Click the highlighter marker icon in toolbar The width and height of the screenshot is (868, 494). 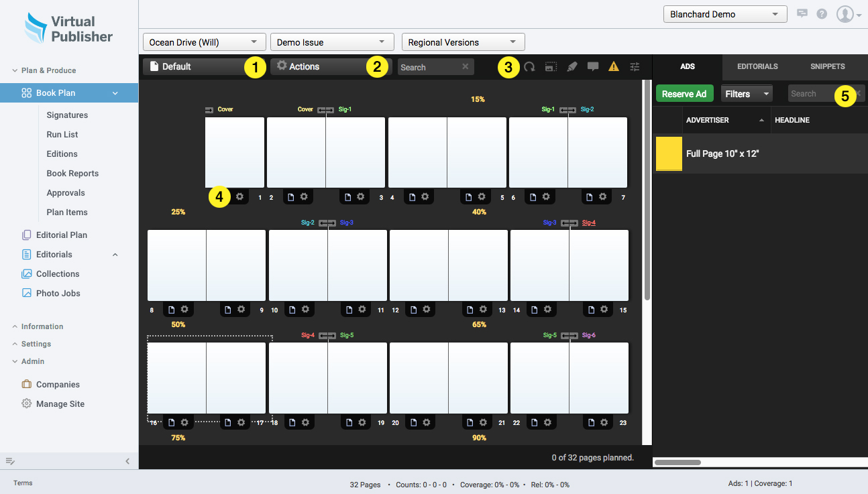572,66
